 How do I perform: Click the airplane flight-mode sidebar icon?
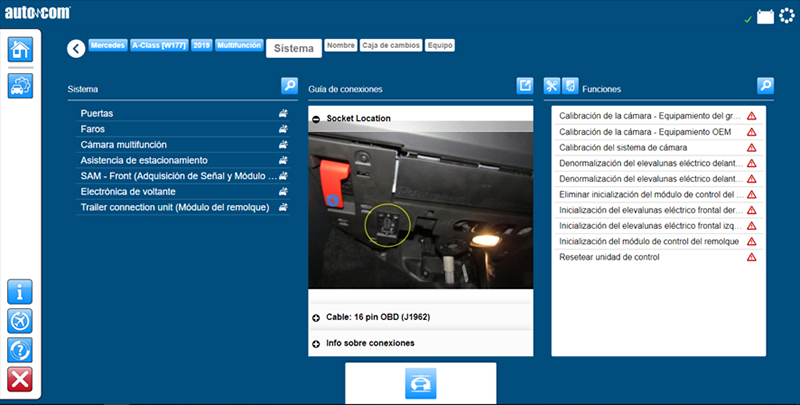click(20, 321)
